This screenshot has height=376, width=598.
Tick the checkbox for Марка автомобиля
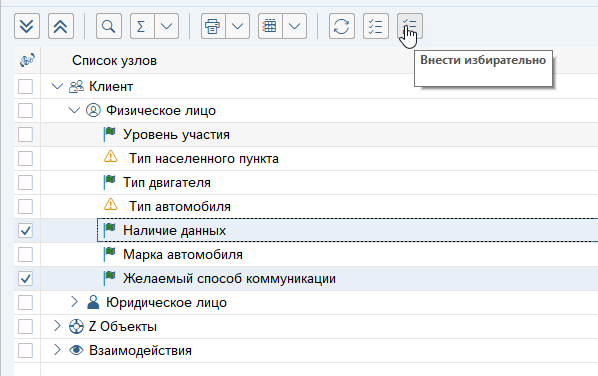[x=26, y=255]
